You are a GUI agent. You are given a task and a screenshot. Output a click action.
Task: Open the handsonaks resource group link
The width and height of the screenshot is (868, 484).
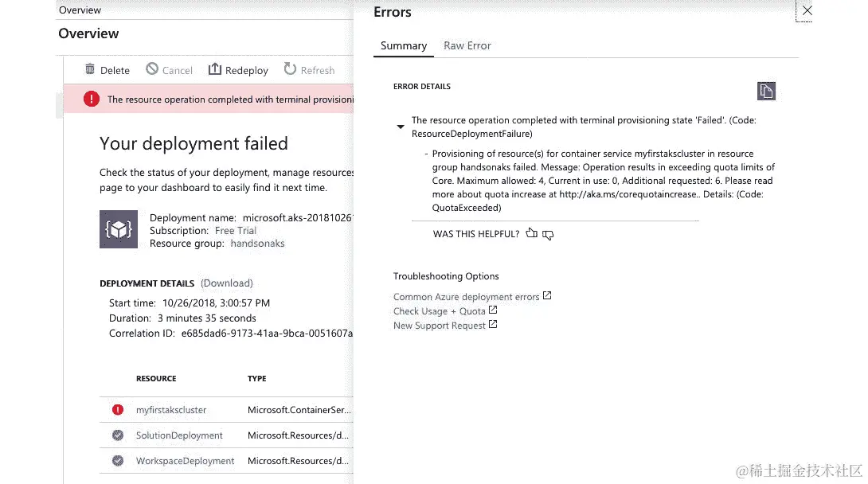[257, 244]
